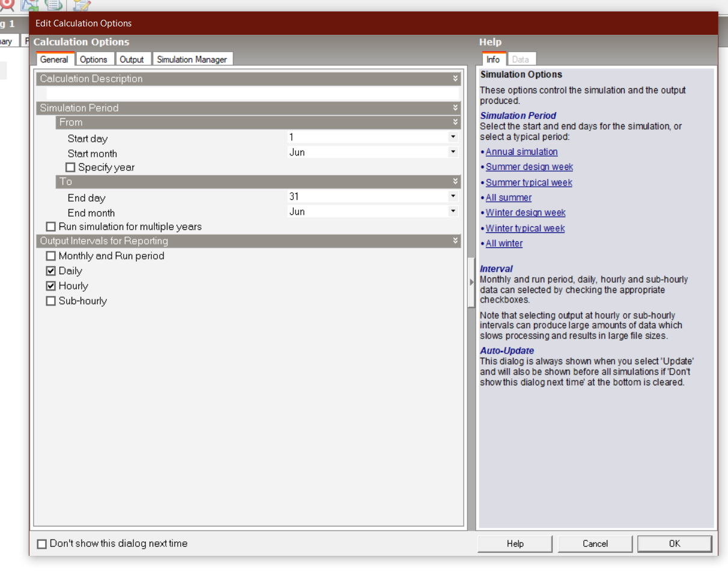This screenshot has width=728, height=575.
Task: Open the End month dropdown
Action: click(453, 212)
